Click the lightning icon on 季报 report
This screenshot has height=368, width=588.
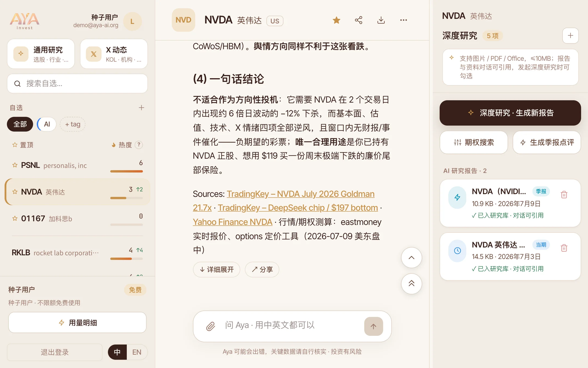(457, 197)
